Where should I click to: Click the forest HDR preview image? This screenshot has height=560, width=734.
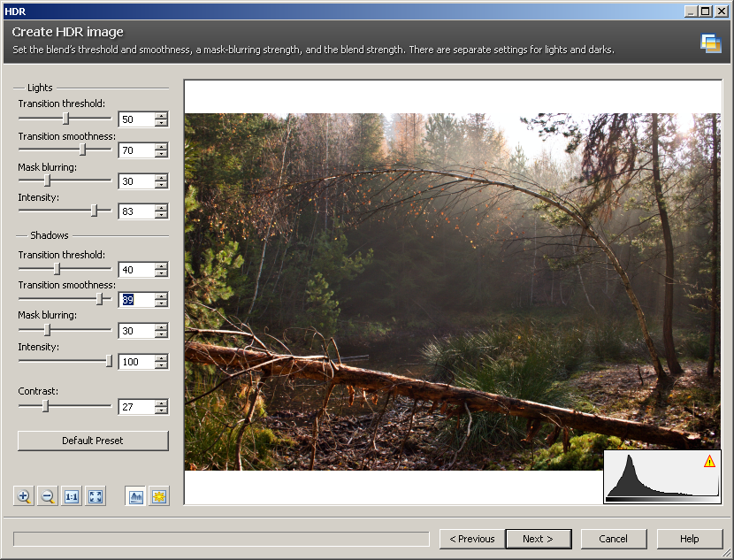[453, 292]
